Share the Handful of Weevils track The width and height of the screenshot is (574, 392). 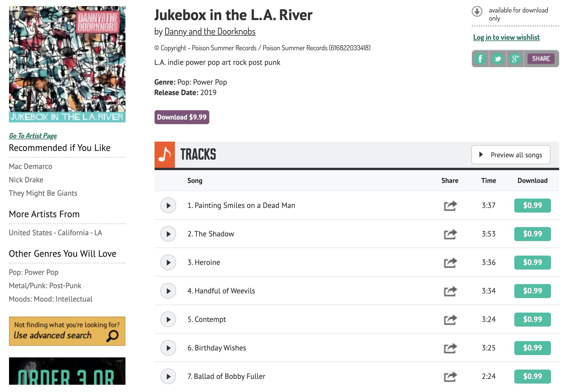pyautogui.click(x=450, y=291)
